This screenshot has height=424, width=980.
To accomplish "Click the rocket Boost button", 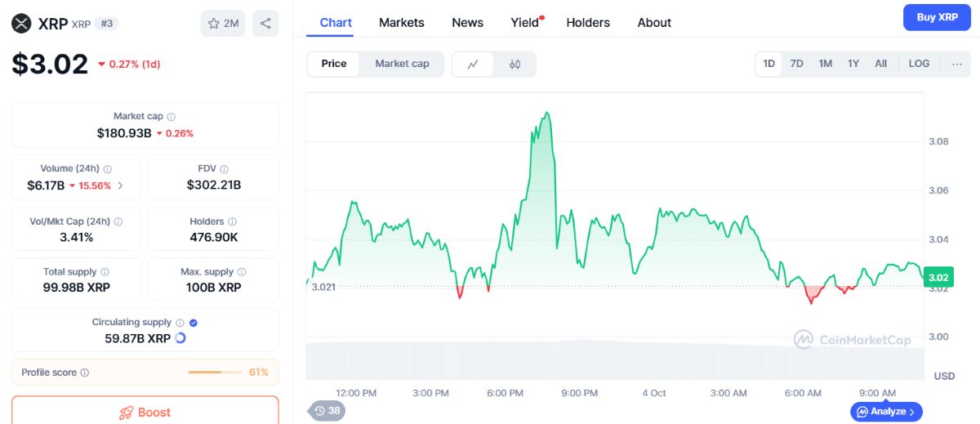I will click(145, 412).
